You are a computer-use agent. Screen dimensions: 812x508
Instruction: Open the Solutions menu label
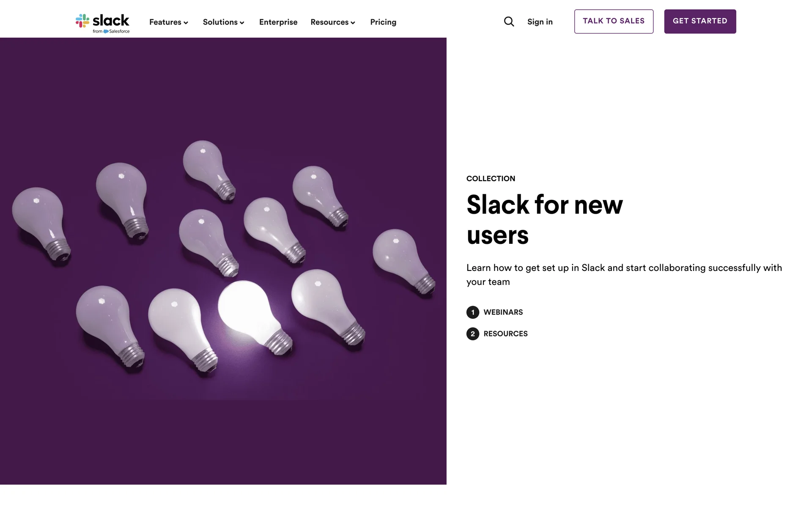point(220,22)
